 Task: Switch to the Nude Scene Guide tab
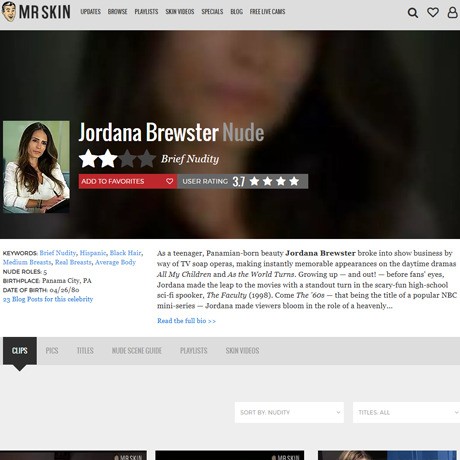(x=137, y=351)
